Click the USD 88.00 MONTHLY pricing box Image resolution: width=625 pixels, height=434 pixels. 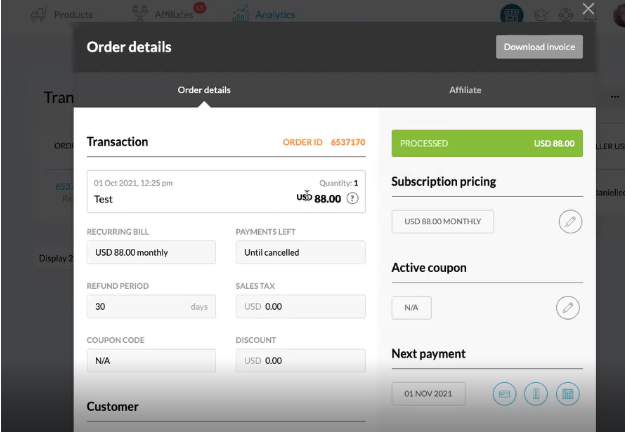click(x=442, y=222)
